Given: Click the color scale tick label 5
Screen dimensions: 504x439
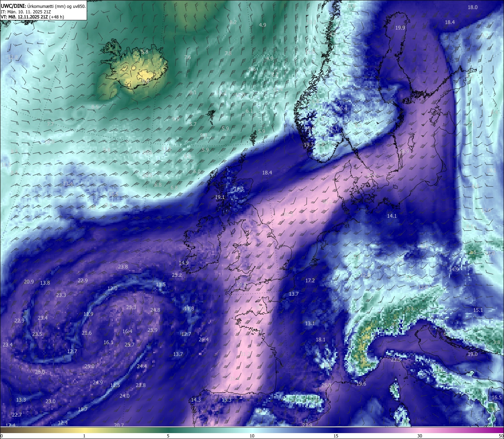Looking at the screenshot, I should (168, 436).
